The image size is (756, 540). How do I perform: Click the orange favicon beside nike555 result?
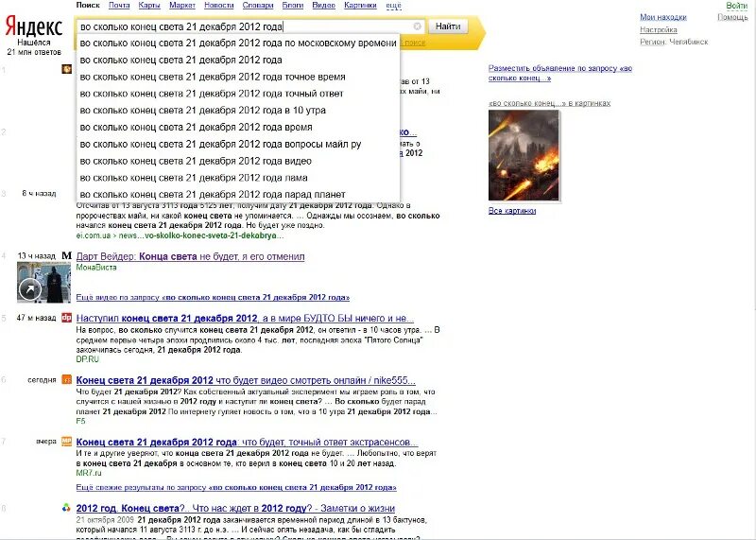[x=66, y=379]
